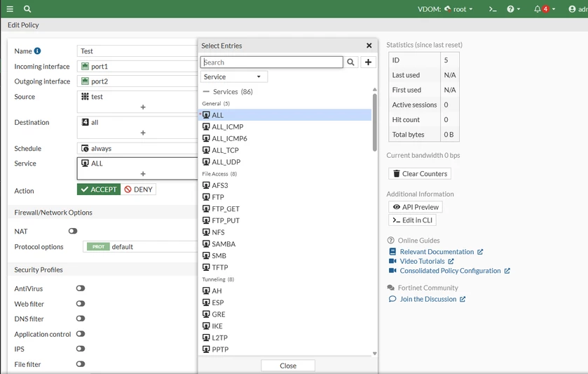Open the CLI console icon
Screen dimensions: 588x374
pos(493,9)
